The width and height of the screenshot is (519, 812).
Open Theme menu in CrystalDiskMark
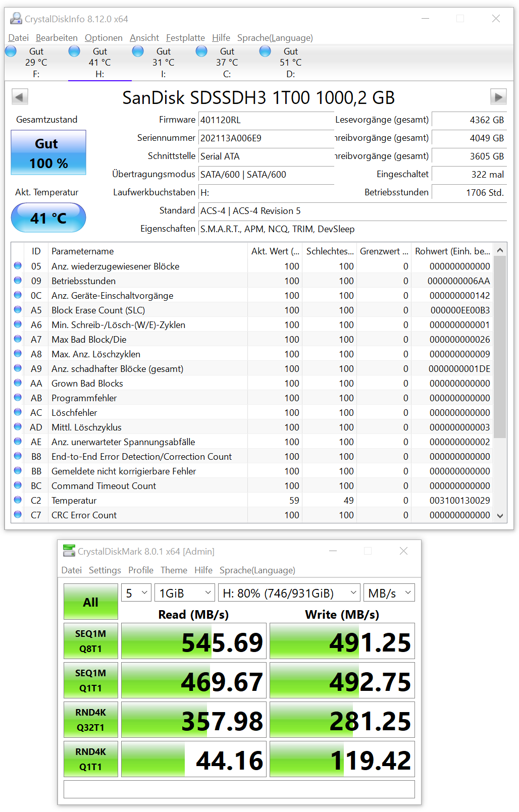(x=174, y=570)
